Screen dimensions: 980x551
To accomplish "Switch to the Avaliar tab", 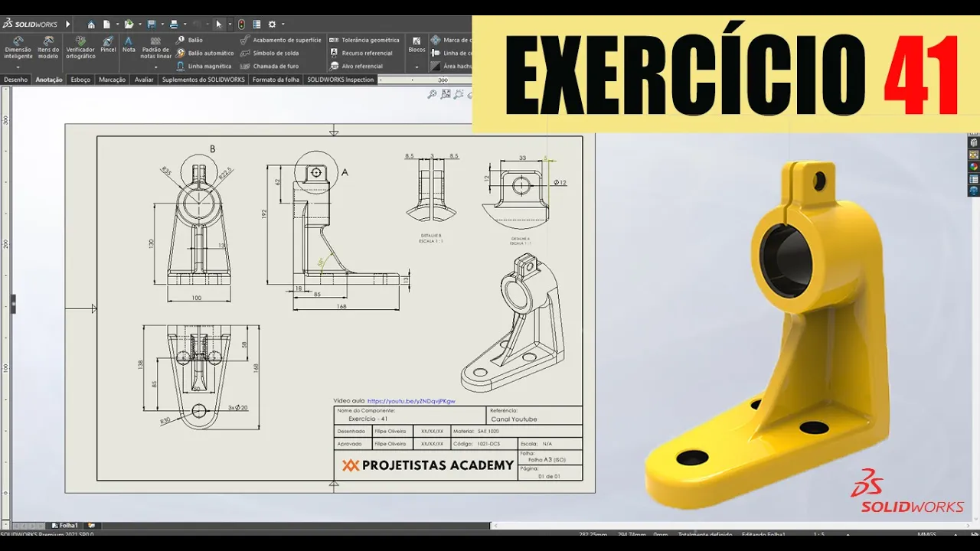I will 144,80.
